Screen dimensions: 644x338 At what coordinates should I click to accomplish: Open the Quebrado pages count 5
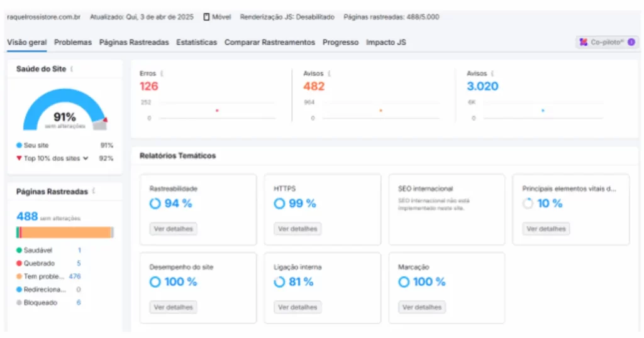click(x=79, y=263)
